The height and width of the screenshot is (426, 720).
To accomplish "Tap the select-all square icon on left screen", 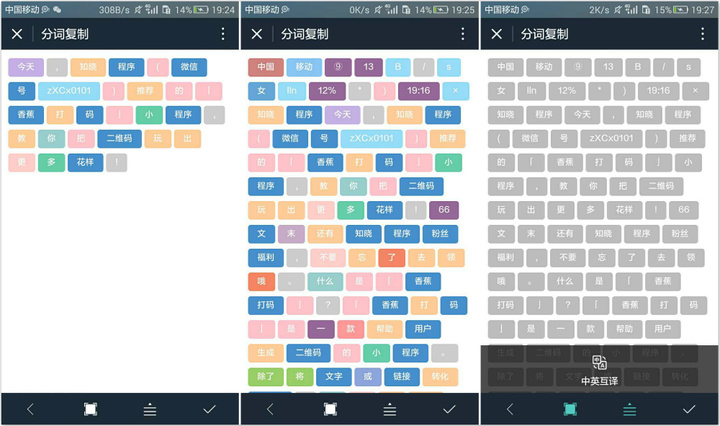I will (90, 409).
